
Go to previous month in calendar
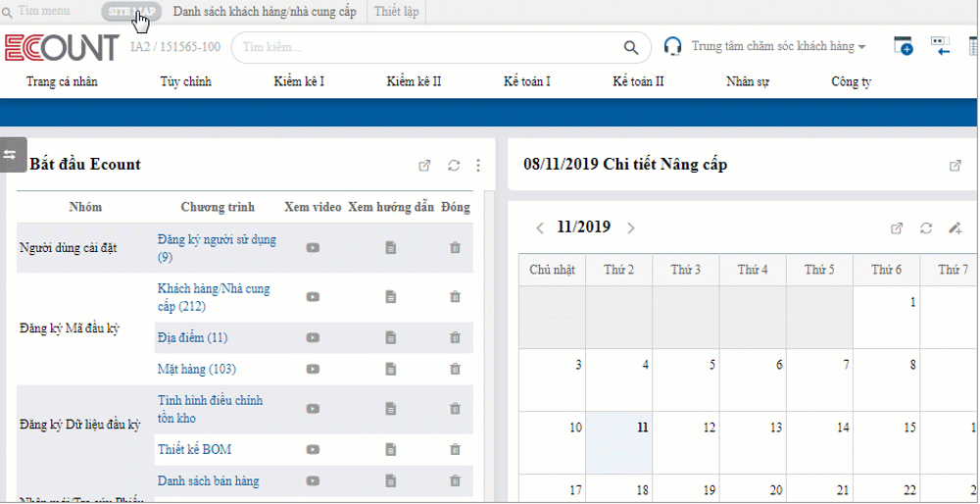(x=540, y=228)
